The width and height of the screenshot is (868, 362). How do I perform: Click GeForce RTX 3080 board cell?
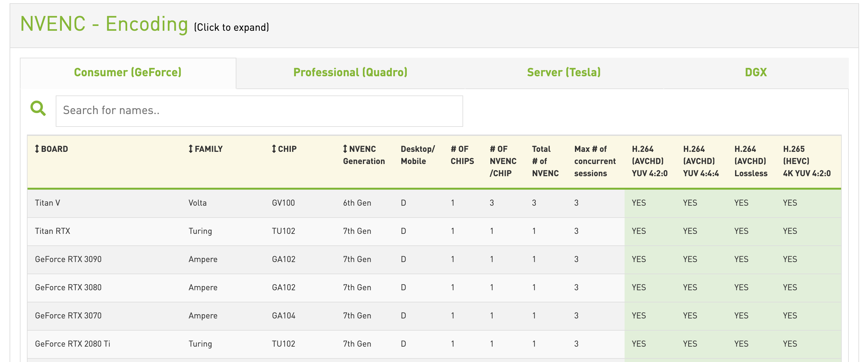68,287
